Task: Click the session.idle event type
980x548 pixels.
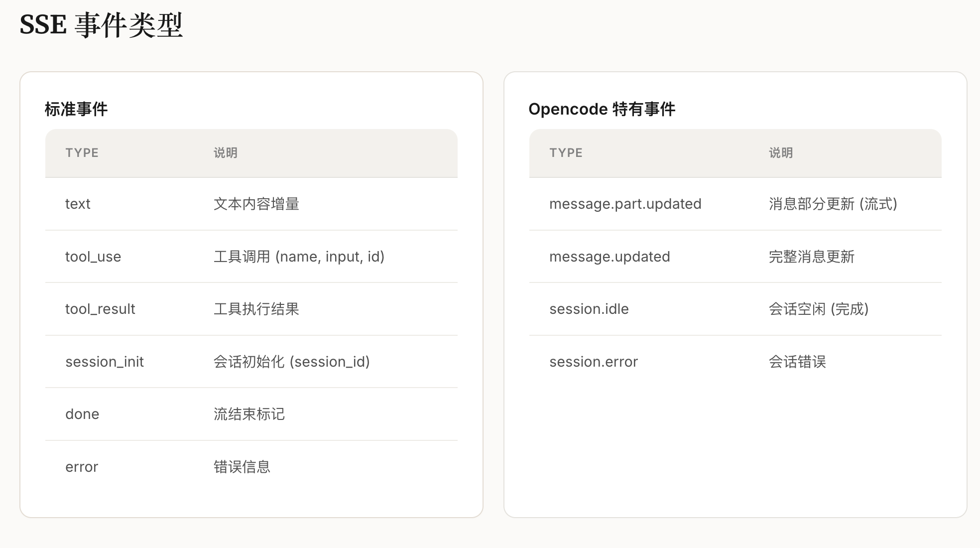Action: 589,309
